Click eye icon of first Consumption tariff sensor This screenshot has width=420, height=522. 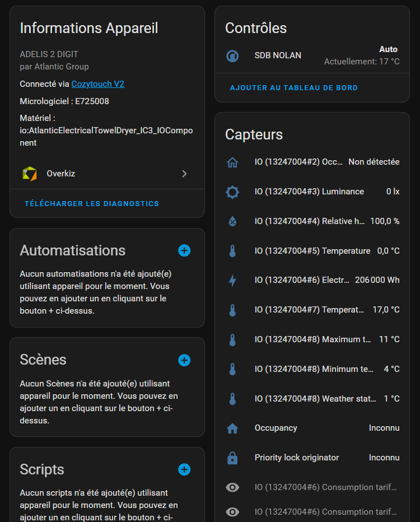pos(232,487)
